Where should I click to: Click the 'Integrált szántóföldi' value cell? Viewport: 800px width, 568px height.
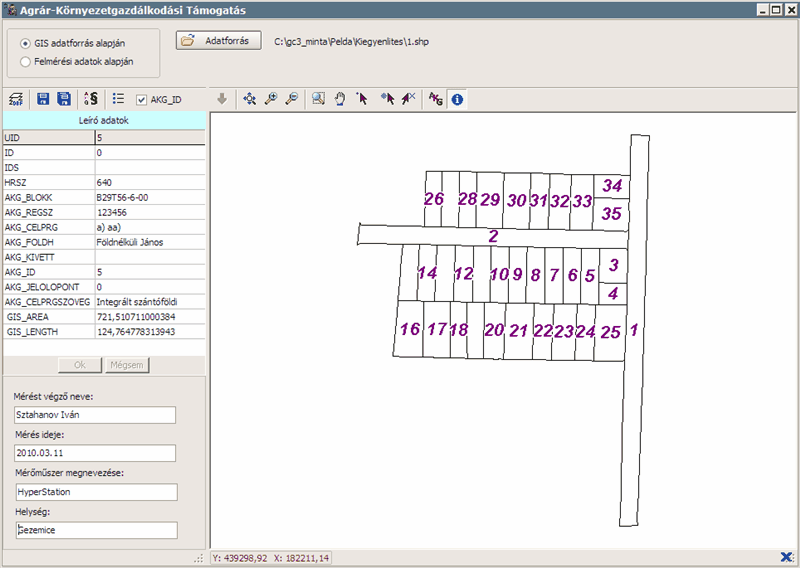(x=150, y=302)
